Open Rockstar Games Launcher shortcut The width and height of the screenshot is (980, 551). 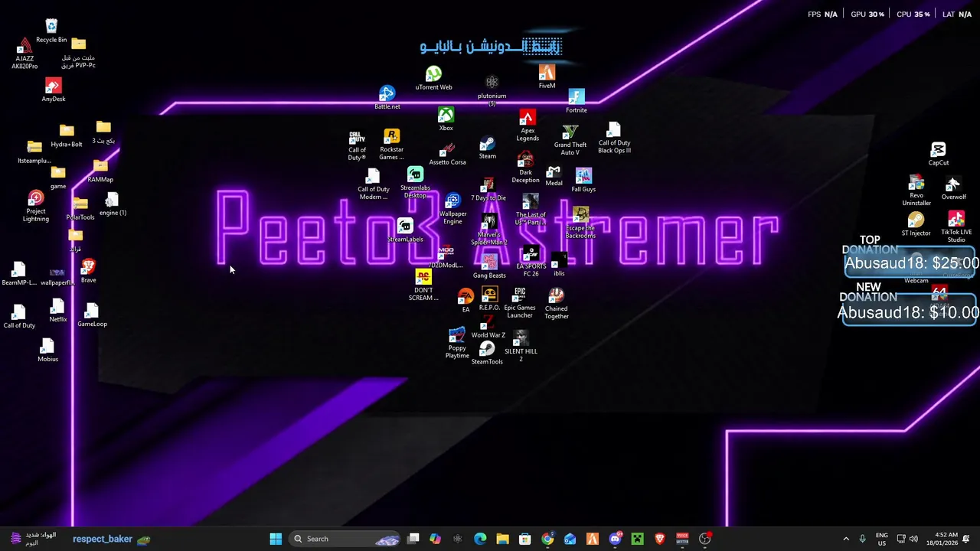(x=391, y=145)
